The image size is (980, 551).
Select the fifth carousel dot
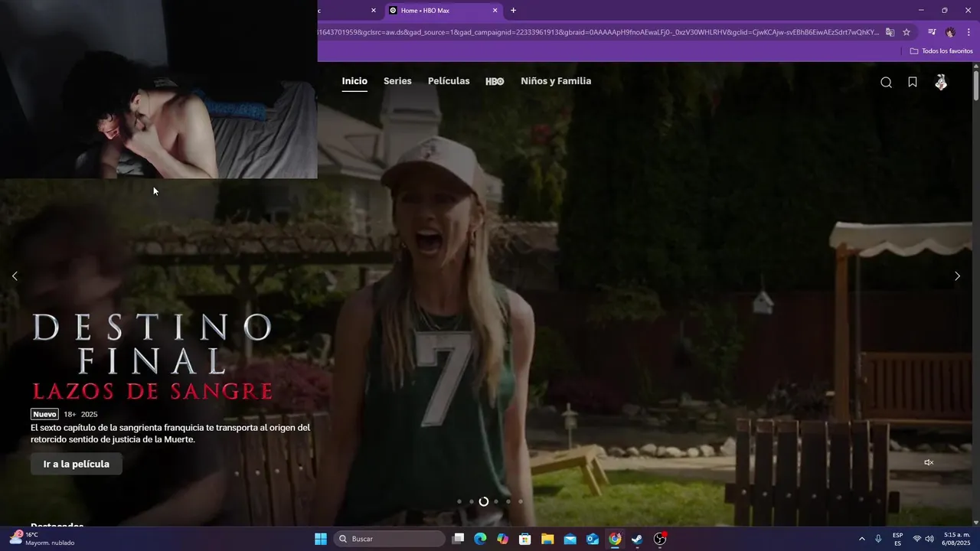[x=508, y=501]
